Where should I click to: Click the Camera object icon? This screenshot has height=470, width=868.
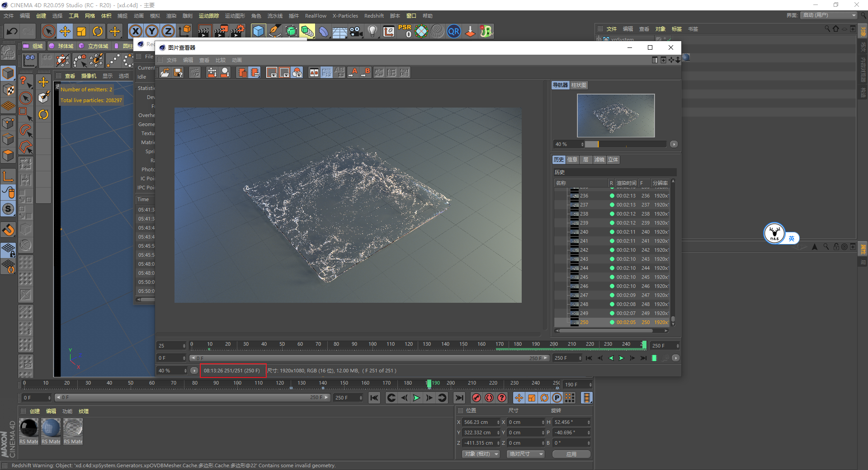(356, 31)
